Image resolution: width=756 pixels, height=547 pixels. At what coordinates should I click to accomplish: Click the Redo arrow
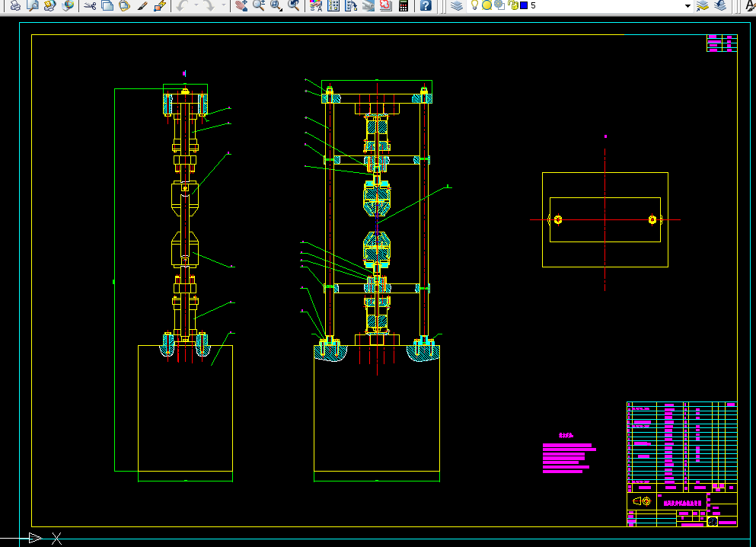(209, 5)
